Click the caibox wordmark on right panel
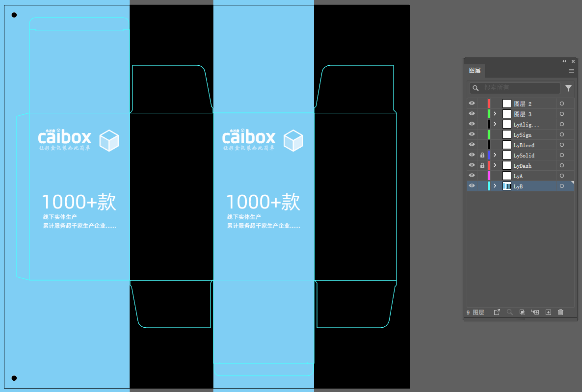The width and height of the screenshot is (582, 392). click(x=249, y=137)
